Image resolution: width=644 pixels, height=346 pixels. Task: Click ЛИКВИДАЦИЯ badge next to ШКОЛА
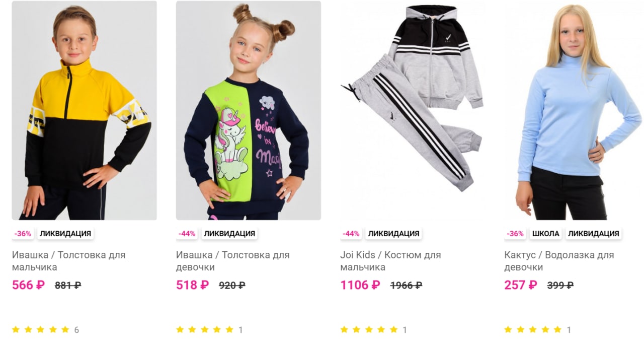593,234
